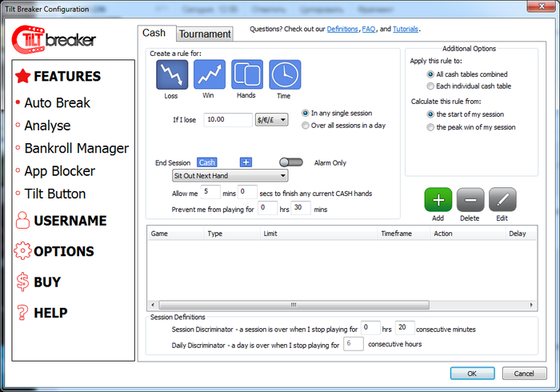The image size is (560, 392).
Task: Open App Blocker feature
Action: (60, 171)
